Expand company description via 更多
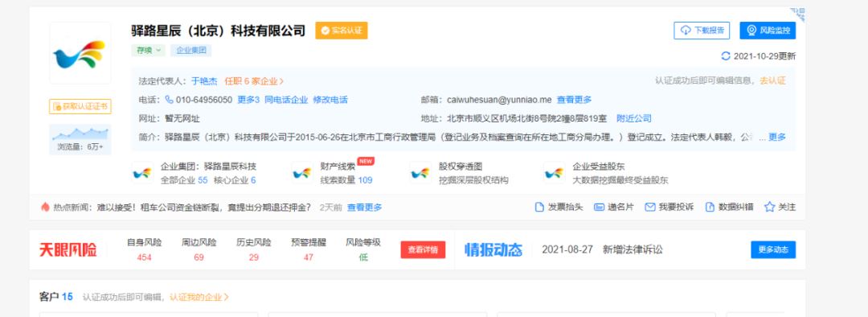 click(776, 137)
